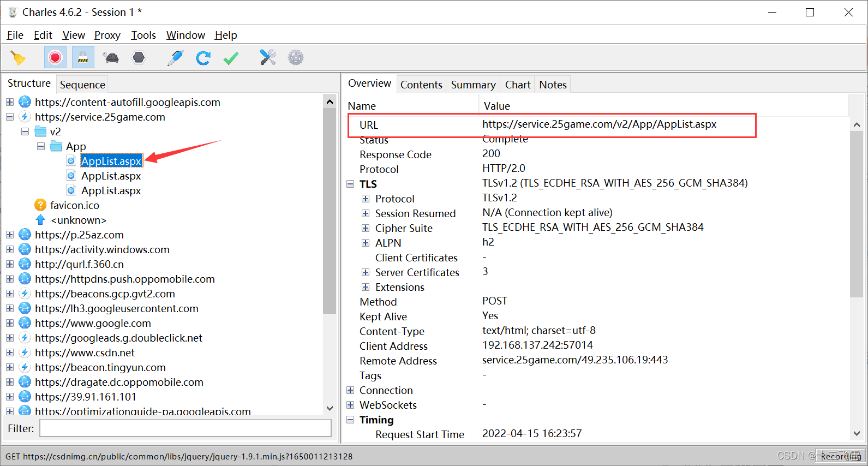Open the Tools menu
The height and width of the screenshot is (466, 868).
click(x=143, y=35)
